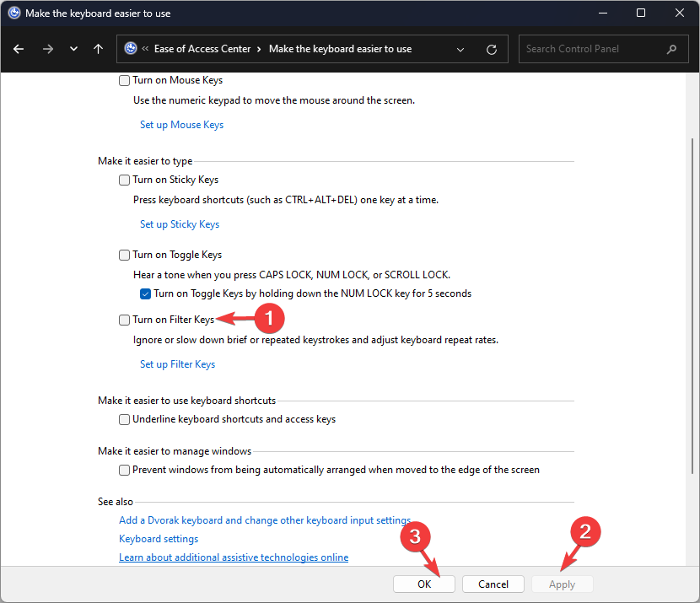Type in the Search Control Panel field
Viewport: 700px width, 603px height.
tap(590, 49)
